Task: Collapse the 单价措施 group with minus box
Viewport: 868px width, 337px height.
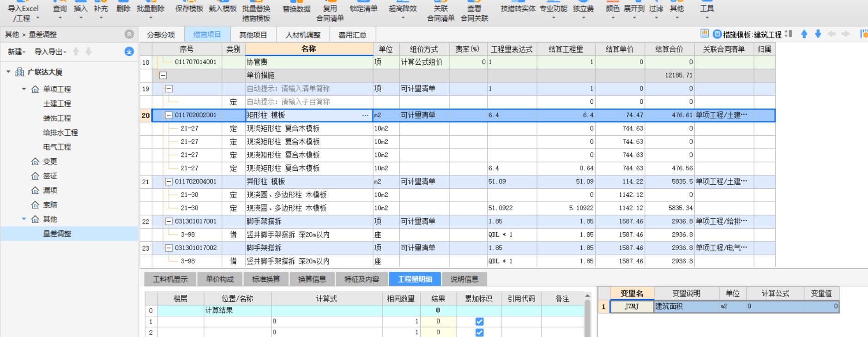Action: 163,75
